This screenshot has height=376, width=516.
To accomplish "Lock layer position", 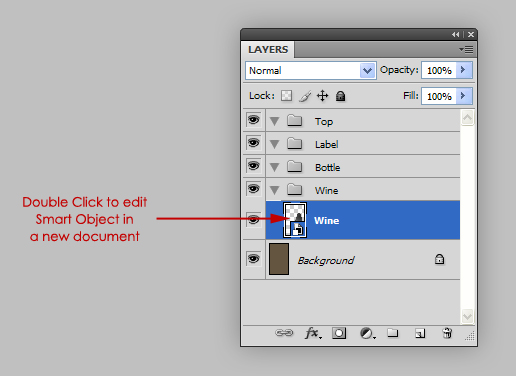I will click(322, 96).
